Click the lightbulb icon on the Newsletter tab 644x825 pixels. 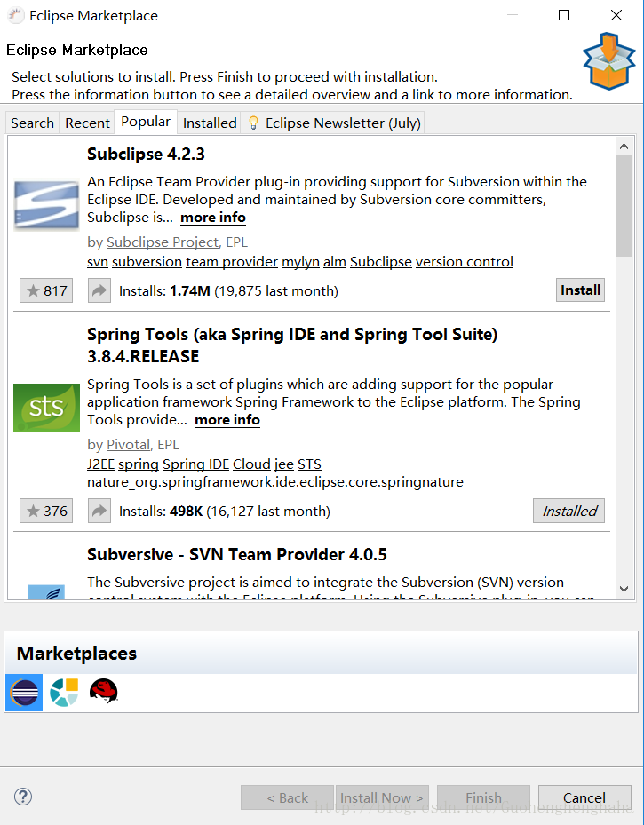[x=253, y=123]
